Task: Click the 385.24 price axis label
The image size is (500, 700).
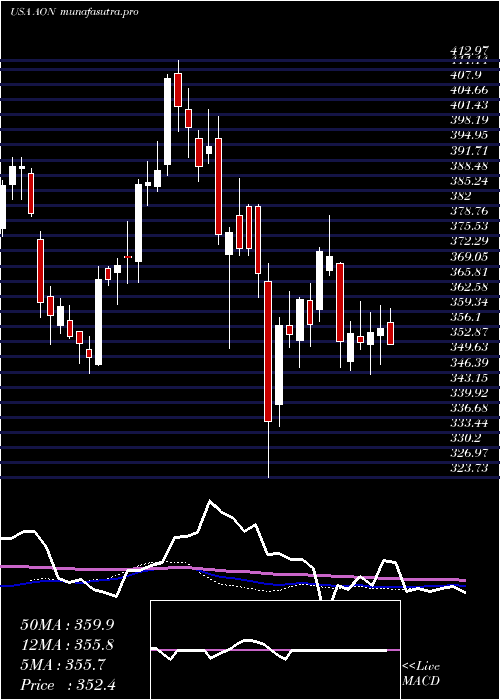Action: pos(469,181)
